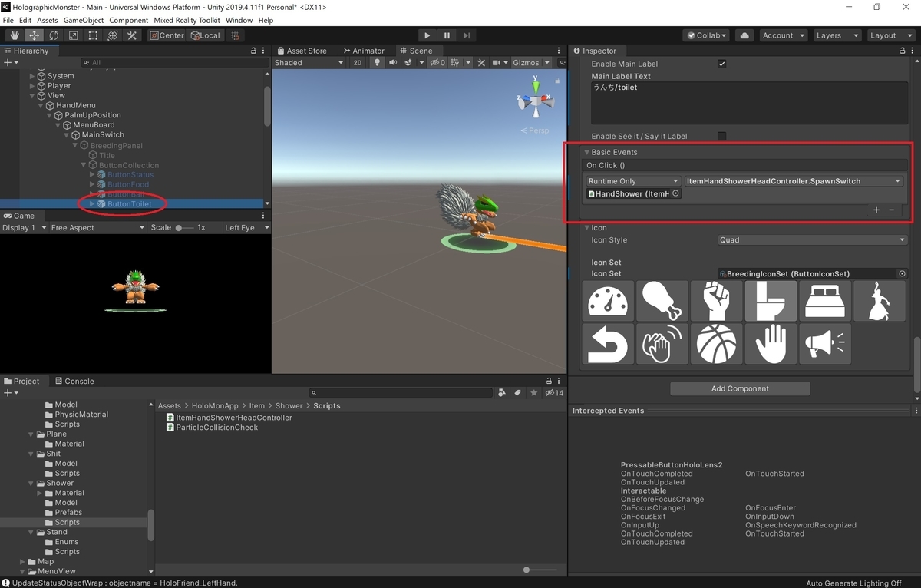
Task: Select the bed icon
Action: tap(825, 300)
